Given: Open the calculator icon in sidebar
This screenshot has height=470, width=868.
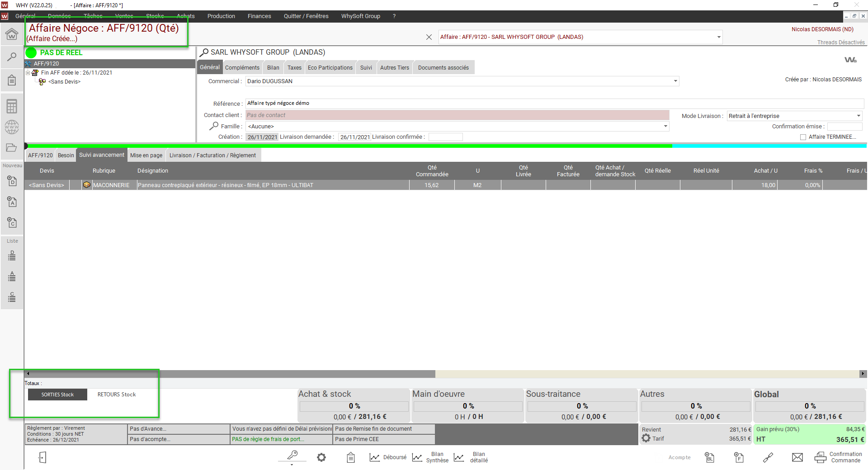Looking at the screenshot, I should point(12,106).
